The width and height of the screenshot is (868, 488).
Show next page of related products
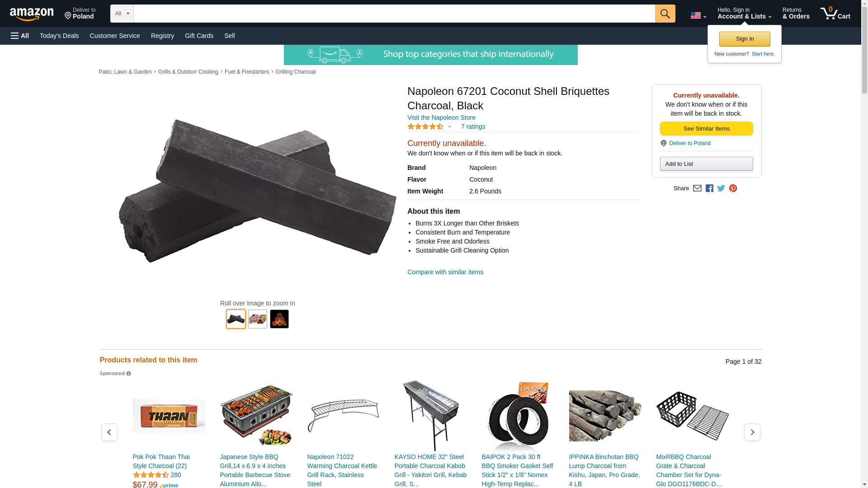pyautogui.click(x=752, y=432)
